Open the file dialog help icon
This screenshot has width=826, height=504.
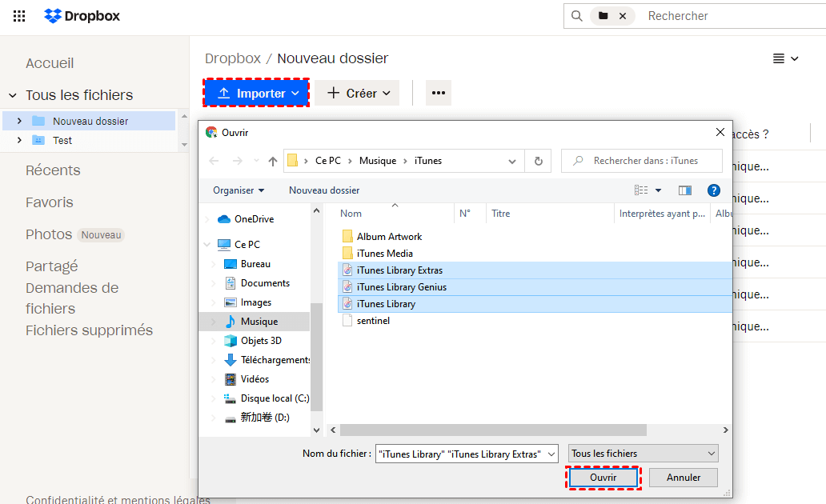(x=713, y=190)
